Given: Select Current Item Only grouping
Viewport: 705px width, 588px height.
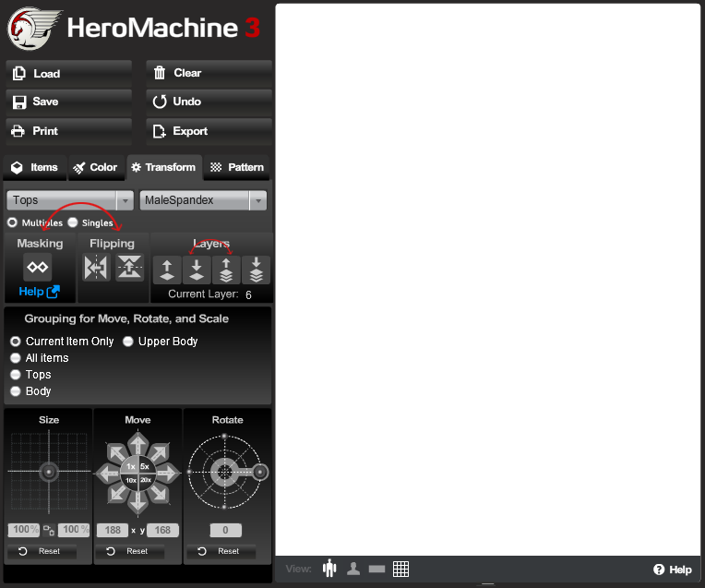Looking at the screenshot, I should click(x=16, y=342).
